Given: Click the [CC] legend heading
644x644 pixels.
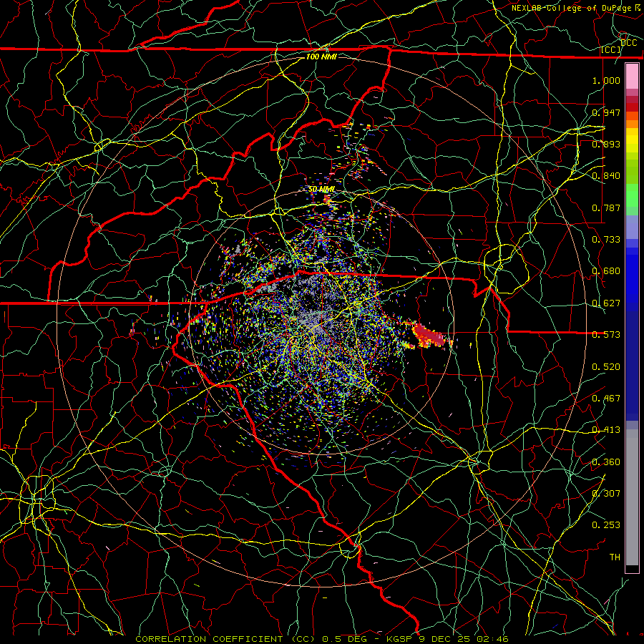Looking at the screenshot, I should coord(611,49).
